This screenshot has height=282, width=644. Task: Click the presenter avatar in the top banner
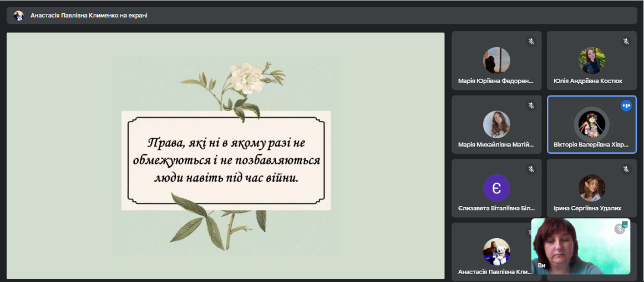pyautogui.click(x=18, y=16)
